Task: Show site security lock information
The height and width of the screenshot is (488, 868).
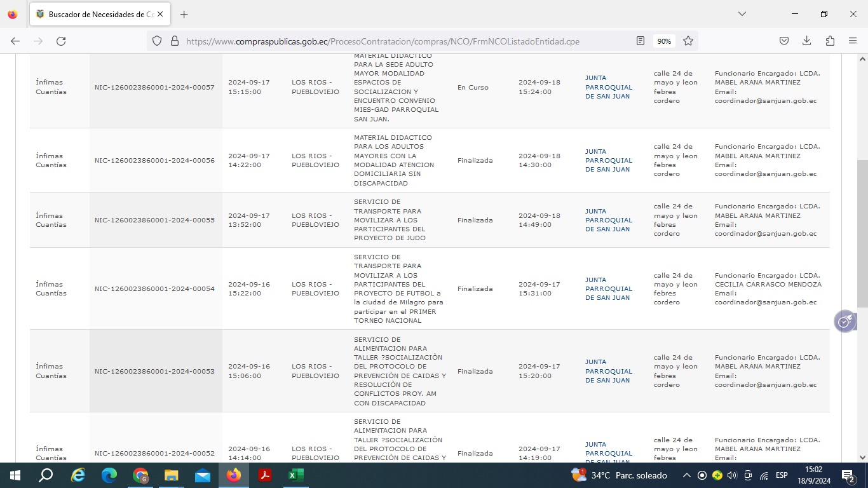Action: coord(175,41)
